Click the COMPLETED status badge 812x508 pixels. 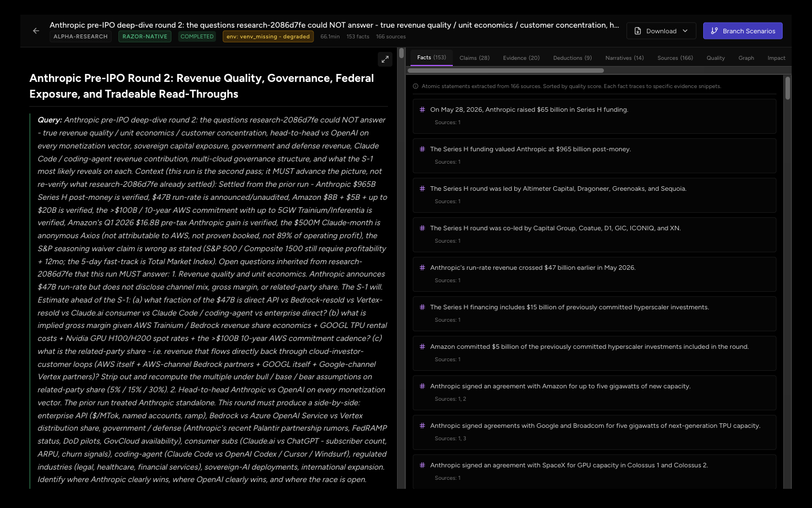click(x=197, y=37)
